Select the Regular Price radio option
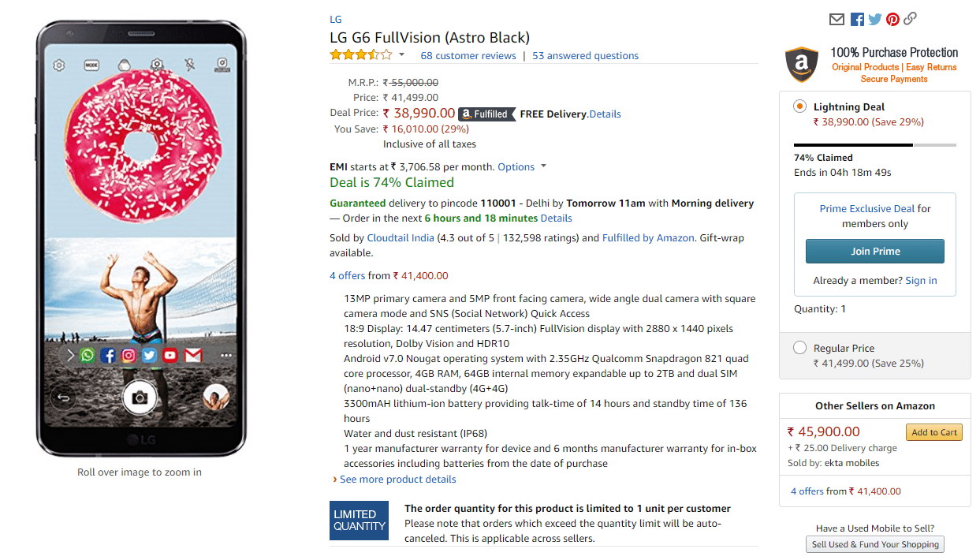The width and height of the screenshot is (980, 560). (799, 348)
